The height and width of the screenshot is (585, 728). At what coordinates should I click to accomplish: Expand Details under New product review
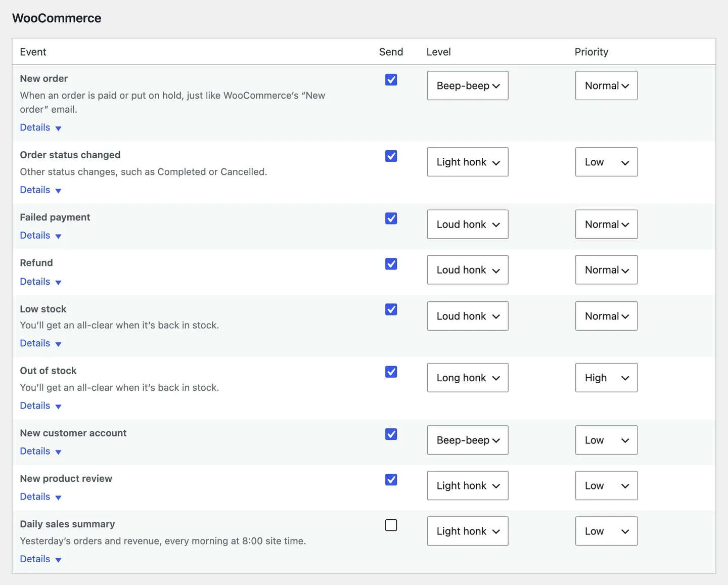[40, 497]
